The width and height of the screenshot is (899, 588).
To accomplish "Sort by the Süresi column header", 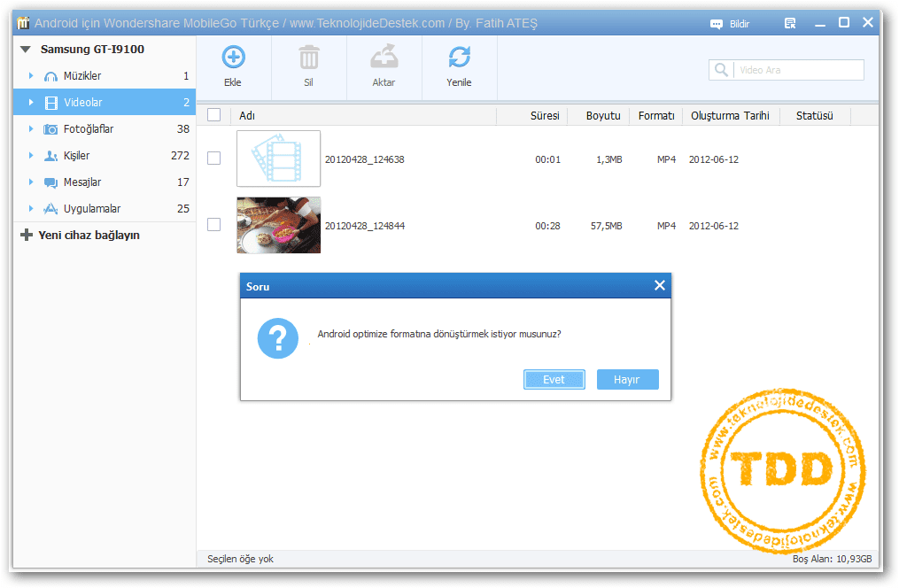I will [532, 116].
